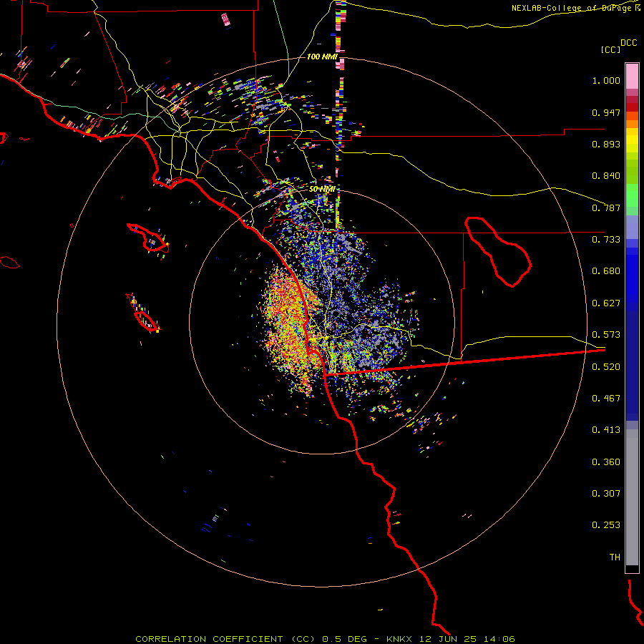Click the Correlation Coefficient caption at bottom

point(325,639)
